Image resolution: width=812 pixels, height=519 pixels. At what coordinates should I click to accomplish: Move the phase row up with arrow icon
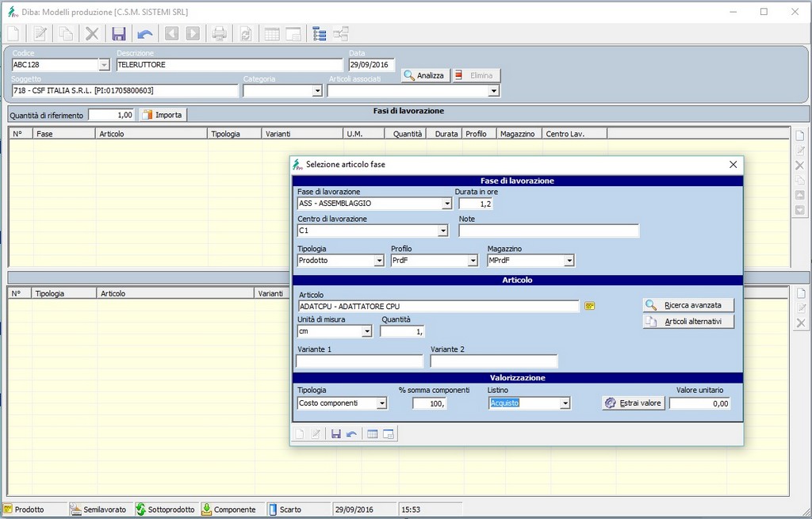pos(800,196)
